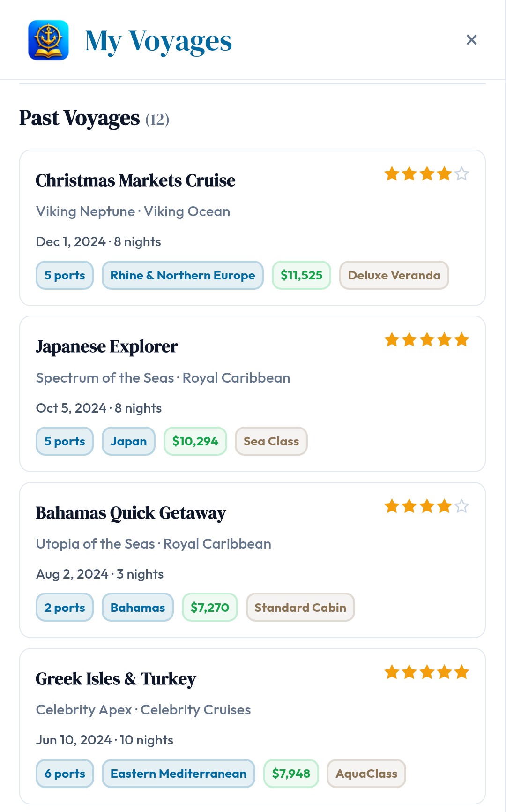Open the Christmas Markets Cruise voyage
Screen dimensions: 506x812
[x=135, y=181]
